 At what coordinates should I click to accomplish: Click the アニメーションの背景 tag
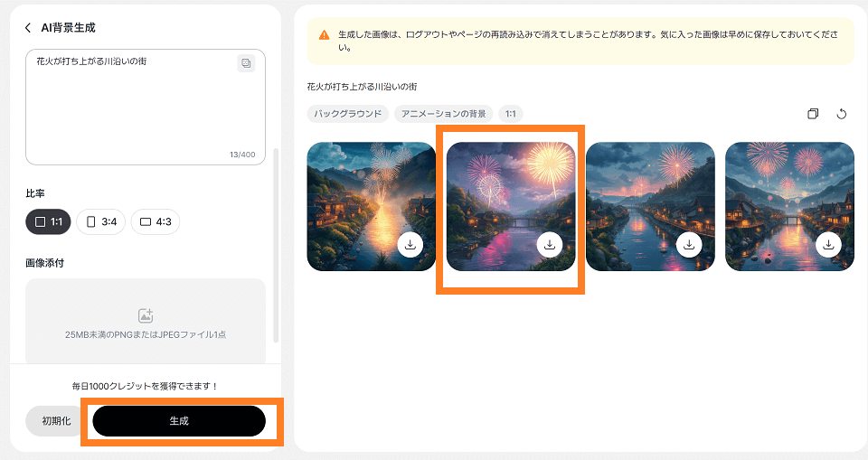(x=444, y=114)
